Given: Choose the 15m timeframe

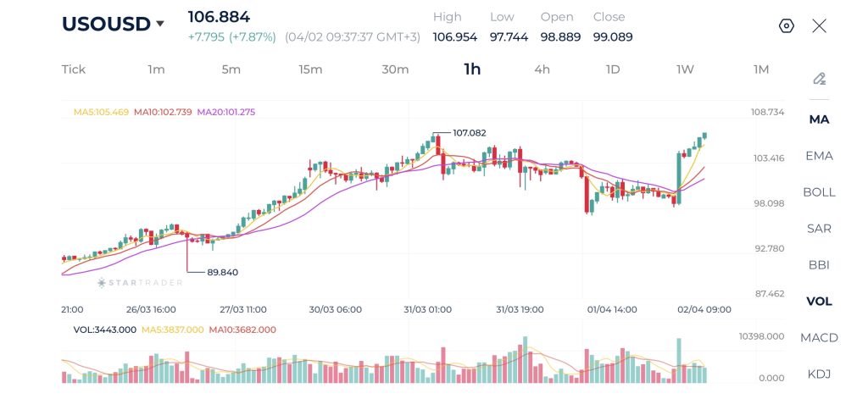Looking at the screenshot, I should click(310, 69).
